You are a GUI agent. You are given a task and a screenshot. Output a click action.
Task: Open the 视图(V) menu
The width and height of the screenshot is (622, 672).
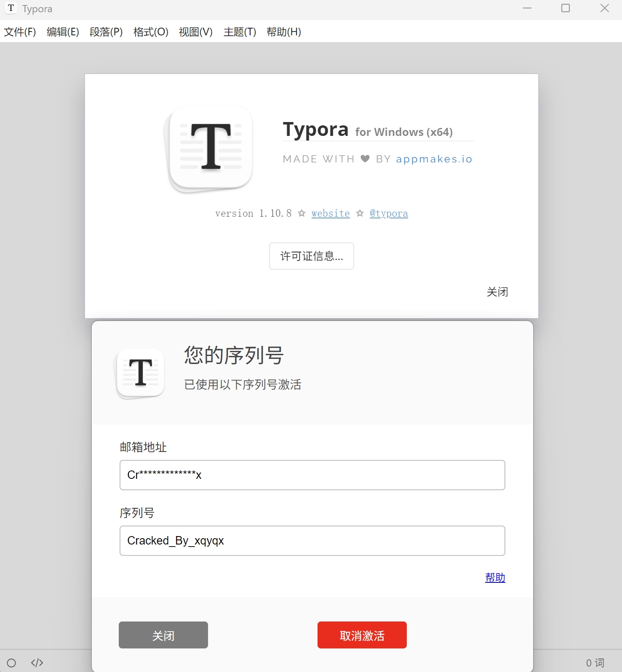click(196, 32)
